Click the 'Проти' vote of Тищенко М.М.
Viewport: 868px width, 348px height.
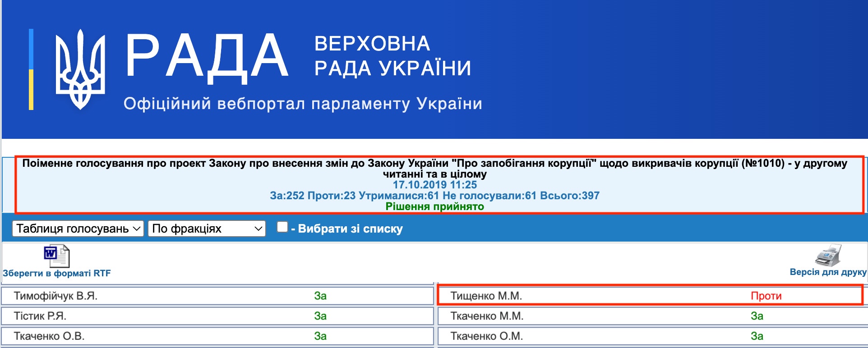coord(766,296)
